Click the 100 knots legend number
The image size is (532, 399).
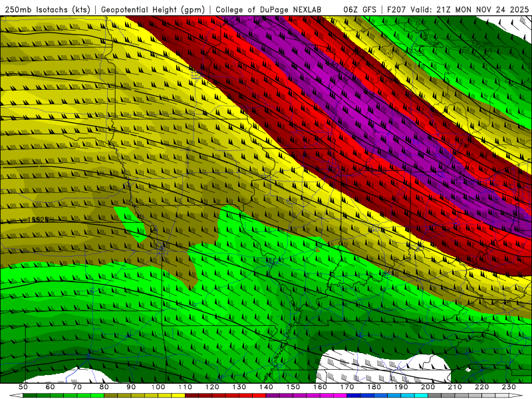pos(158,387)
